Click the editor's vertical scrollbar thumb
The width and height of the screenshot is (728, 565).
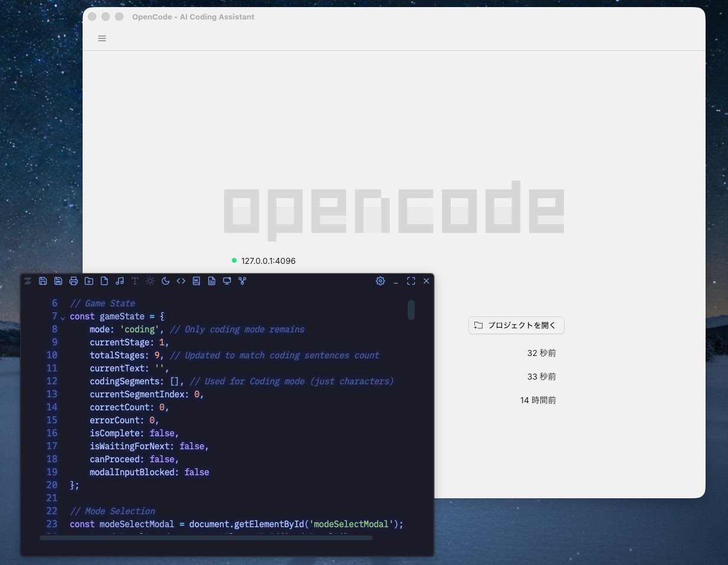tap(411, 310)
